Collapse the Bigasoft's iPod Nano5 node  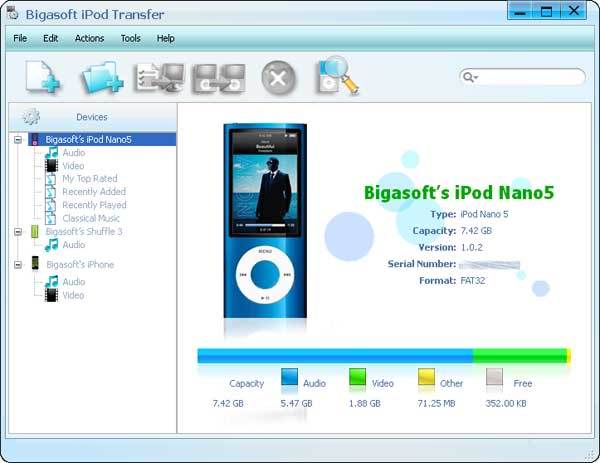18,140
